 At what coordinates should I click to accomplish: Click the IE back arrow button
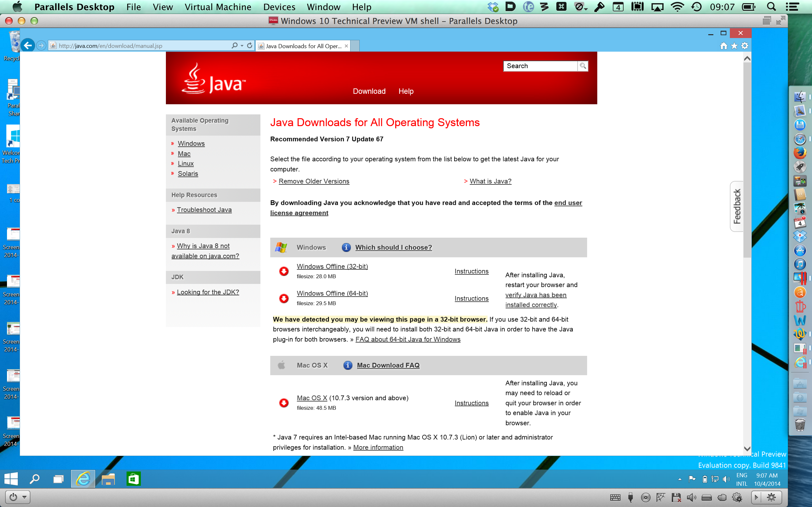point(28,45)
